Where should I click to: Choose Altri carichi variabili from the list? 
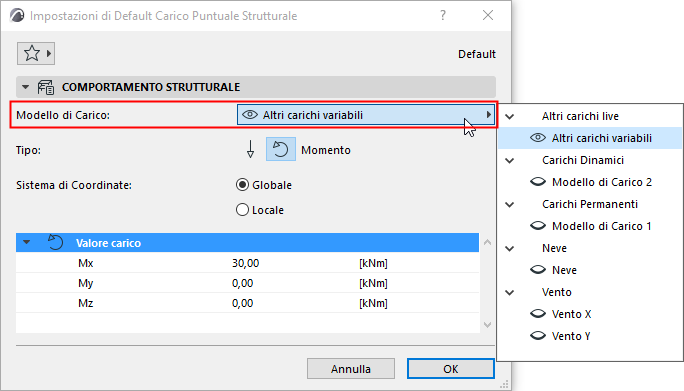pyautogui.click(x=590, y=138)
